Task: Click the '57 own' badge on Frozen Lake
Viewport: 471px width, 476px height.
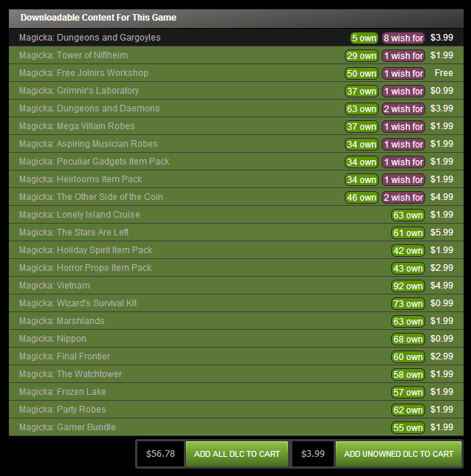Action: coord(408,392)
